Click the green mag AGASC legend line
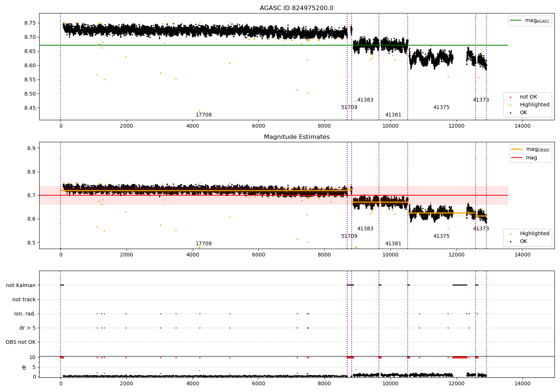Viewport: 560px width, 392px height. point(516,21)
